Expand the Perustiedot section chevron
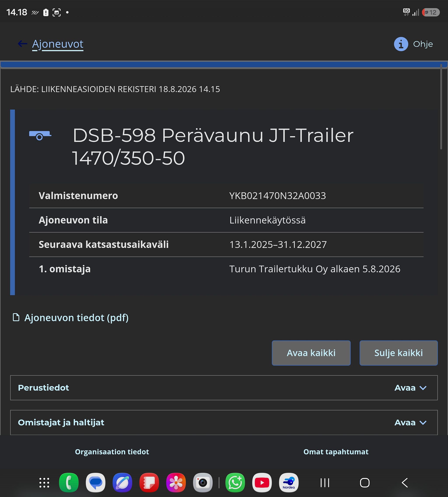 pos(423,388)
